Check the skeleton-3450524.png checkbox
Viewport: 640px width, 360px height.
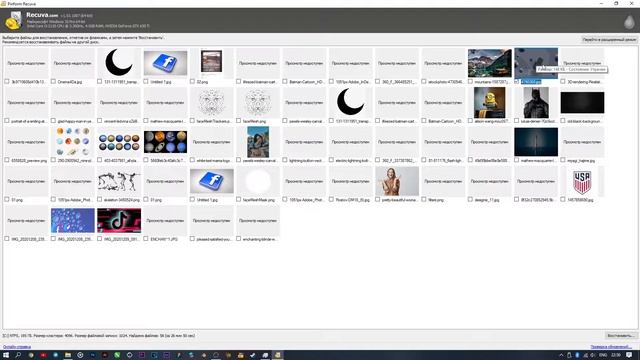pos(100,200)
